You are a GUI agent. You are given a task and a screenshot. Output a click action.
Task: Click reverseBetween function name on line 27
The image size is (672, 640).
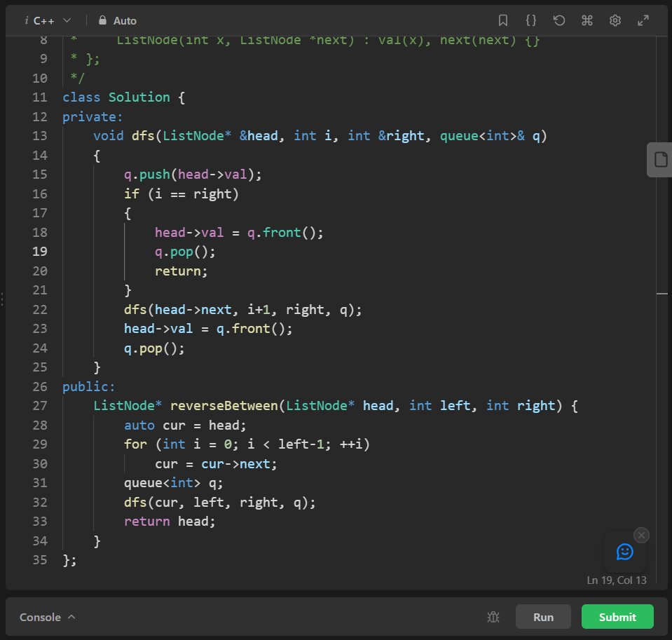coord(224,405)
